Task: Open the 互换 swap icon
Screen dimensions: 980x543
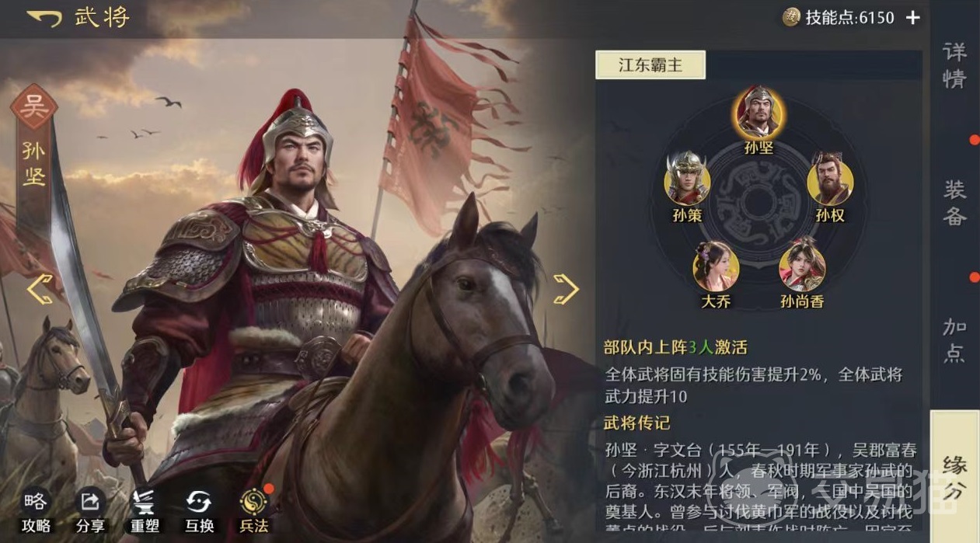Action: tap(199, 501)
